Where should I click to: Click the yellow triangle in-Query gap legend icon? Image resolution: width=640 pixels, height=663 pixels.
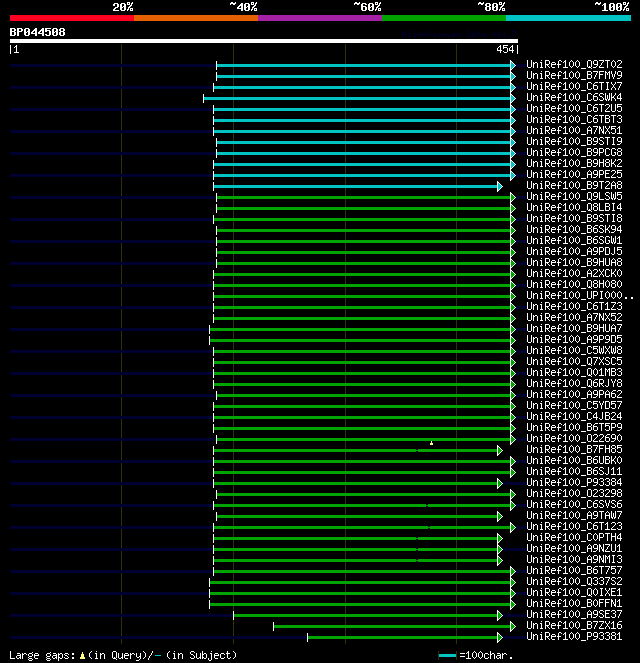82,655
